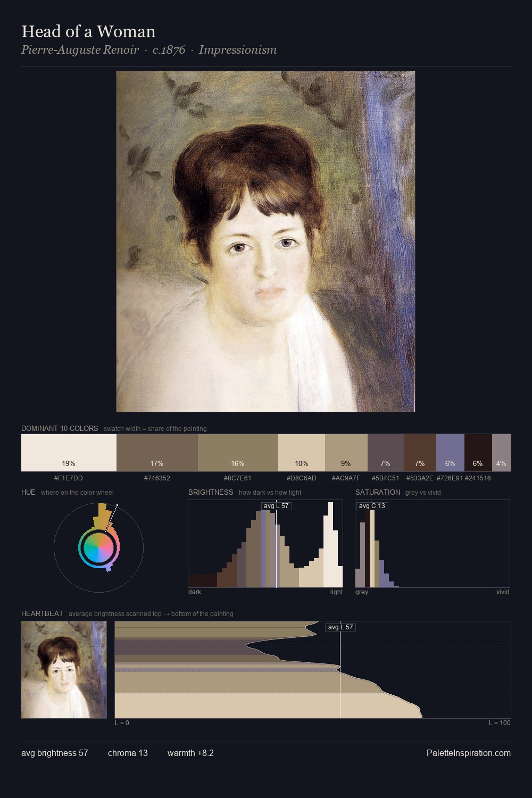This screenshot has width=532, height=798.
Task: Click the saturation histogram chart area
Action: click(x=433, y=544)
